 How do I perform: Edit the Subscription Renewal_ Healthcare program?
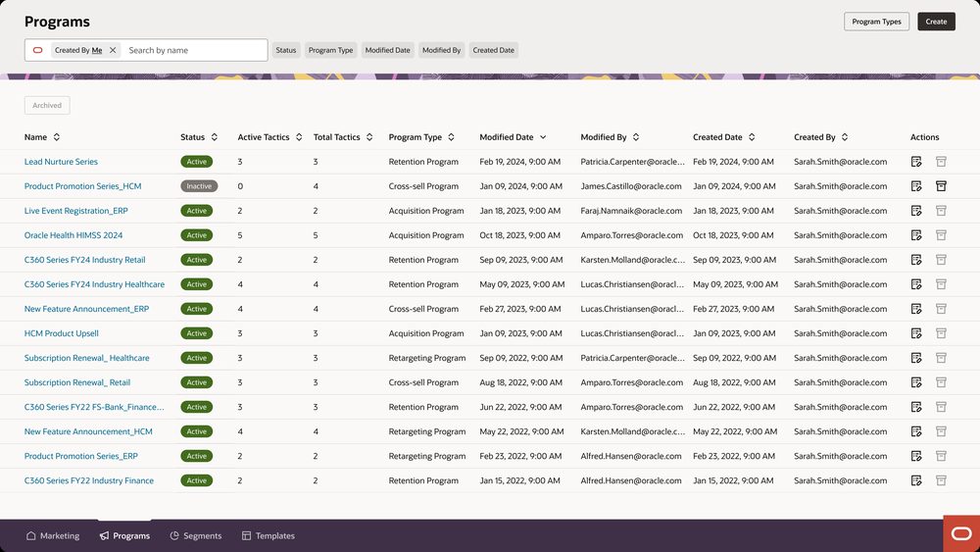coord(916,358)
